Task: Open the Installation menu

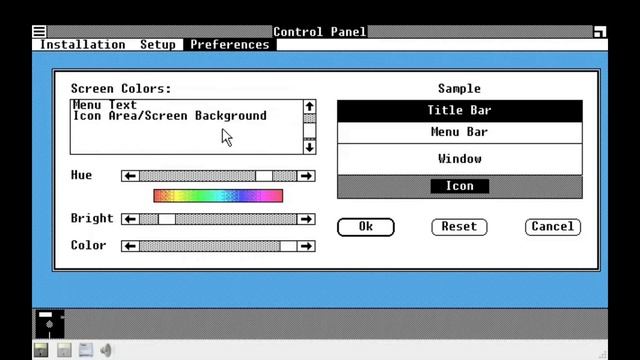Action: pyautogui.click(x=82, y=44)
